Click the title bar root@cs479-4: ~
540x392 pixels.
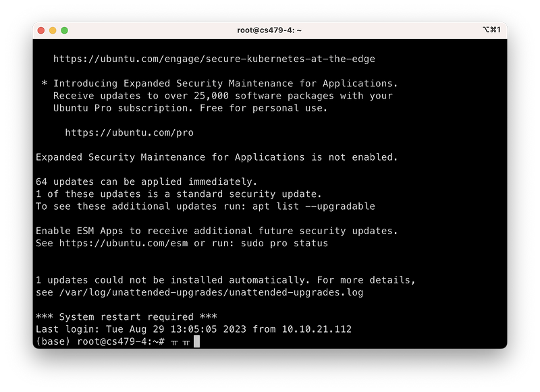pos(269,30)
